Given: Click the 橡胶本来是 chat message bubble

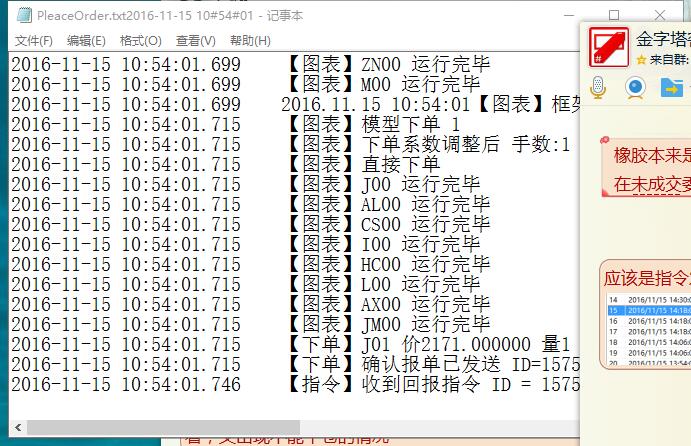Looking at the screenshot, I should point(650,170).
